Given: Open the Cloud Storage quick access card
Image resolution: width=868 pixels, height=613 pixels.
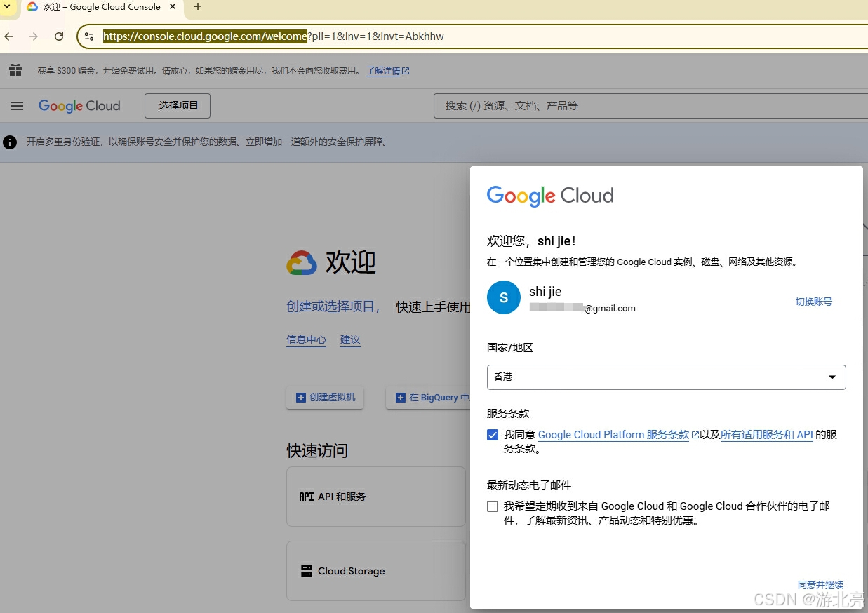Looking at the screenshot, I should click(376, 571).
